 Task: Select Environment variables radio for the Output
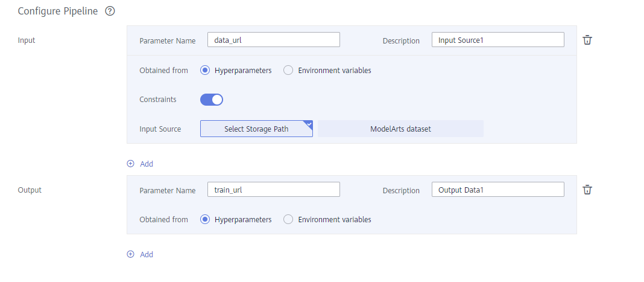pyautogui.click(x=288, y=219)
